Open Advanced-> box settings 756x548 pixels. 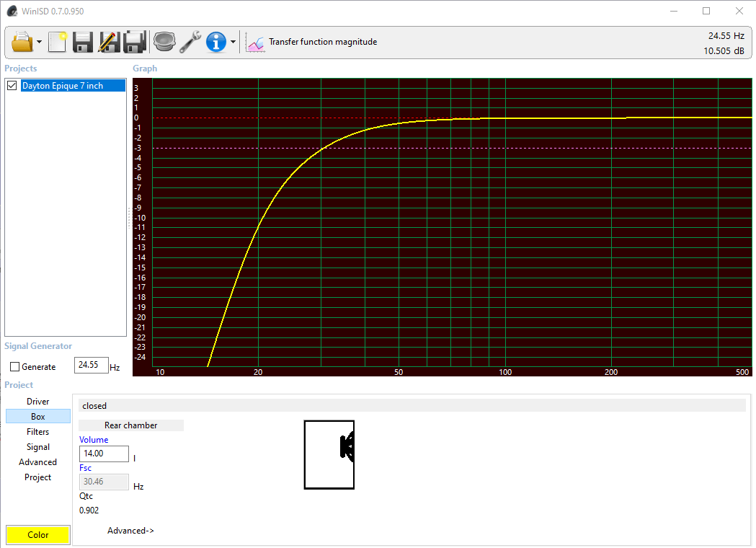130,531
